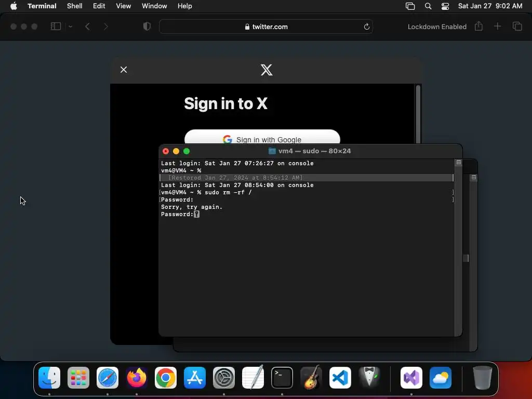Click the "sudo rm -rf /" command line
This screenshot has height=399, width=532.
coord(206,192)
